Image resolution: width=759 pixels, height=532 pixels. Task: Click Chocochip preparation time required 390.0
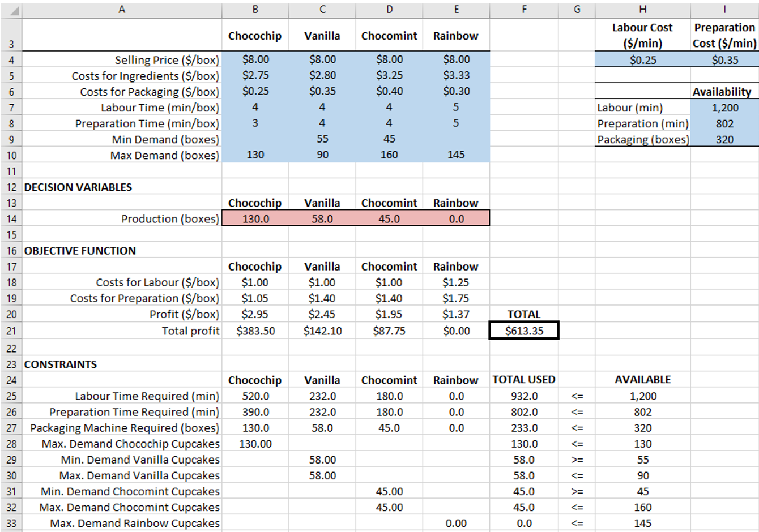[255, 412]
